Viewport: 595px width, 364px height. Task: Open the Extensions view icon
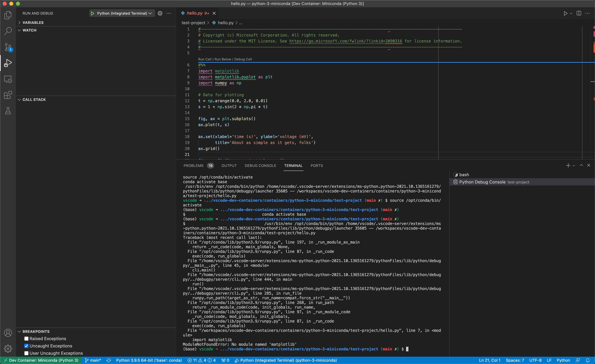pyautogui.click(x=8, y=95)
